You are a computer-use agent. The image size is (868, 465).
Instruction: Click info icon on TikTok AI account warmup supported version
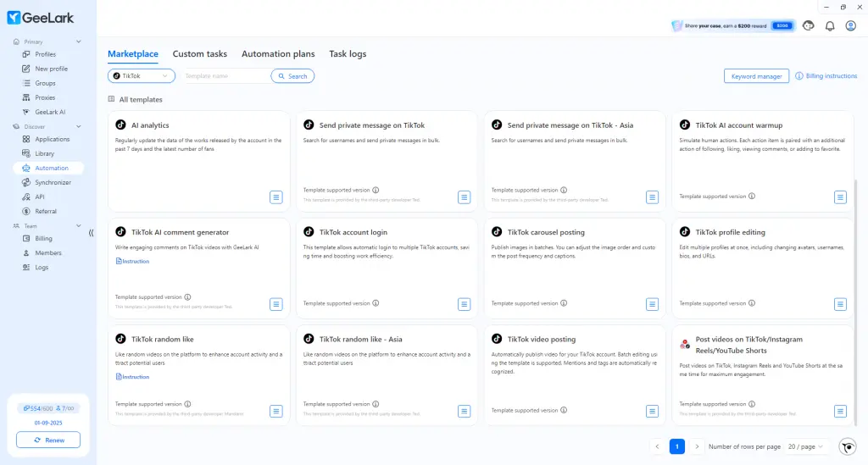coord(752,196)
